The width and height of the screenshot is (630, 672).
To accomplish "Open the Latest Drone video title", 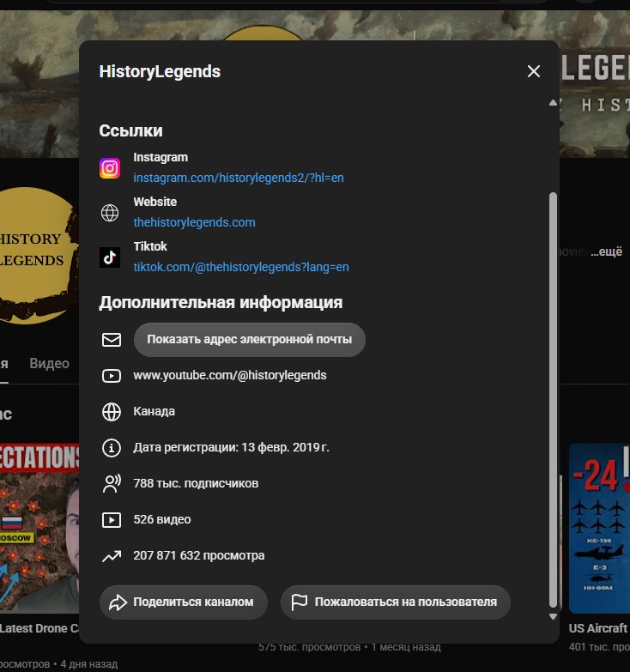I will (x=39, y=628).
